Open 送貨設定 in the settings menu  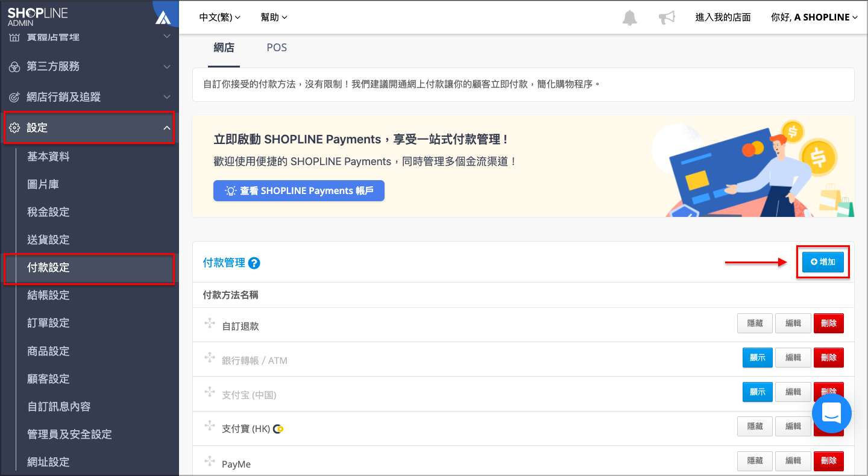click(48, 240)
